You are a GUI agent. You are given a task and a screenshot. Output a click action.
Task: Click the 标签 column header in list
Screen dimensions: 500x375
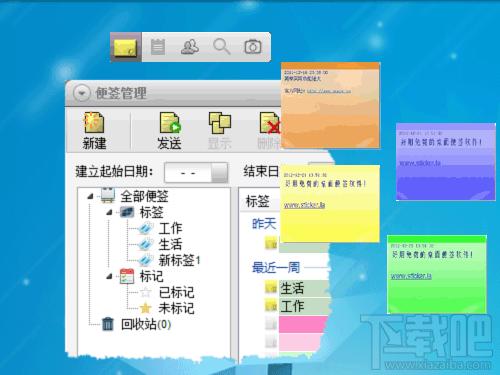click(258, 201)
